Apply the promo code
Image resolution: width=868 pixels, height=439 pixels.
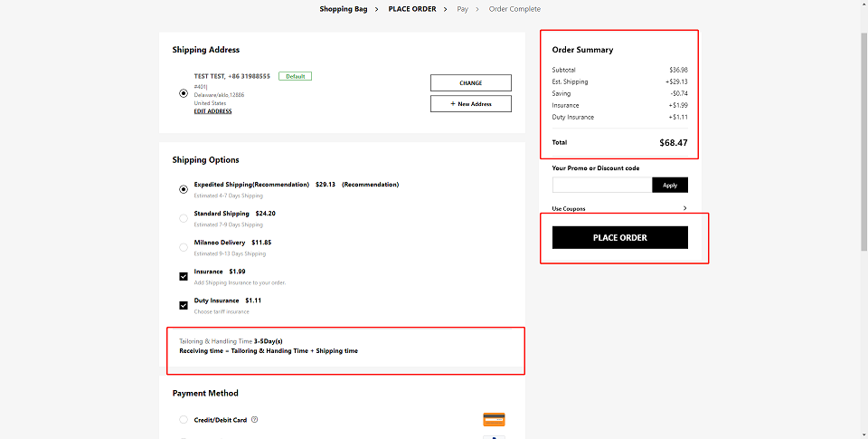click(x=670, y=186)
